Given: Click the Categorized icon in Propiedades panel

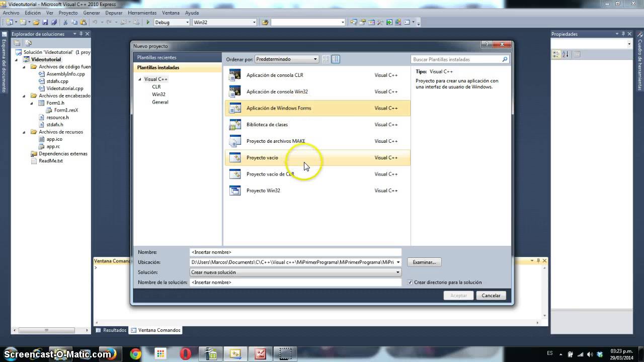Looking at the screenshot, I should click(x=555, y=54).
